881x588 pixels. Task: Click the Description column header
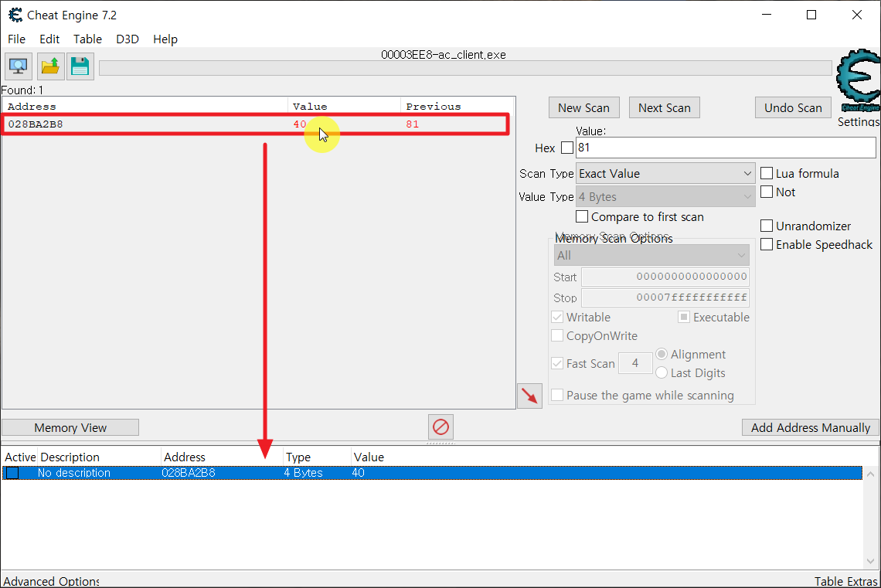99,457
